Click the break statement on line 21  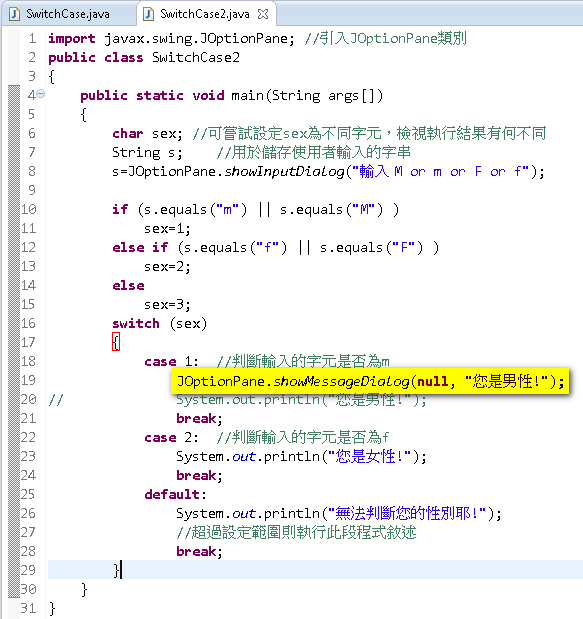(199, 418)
